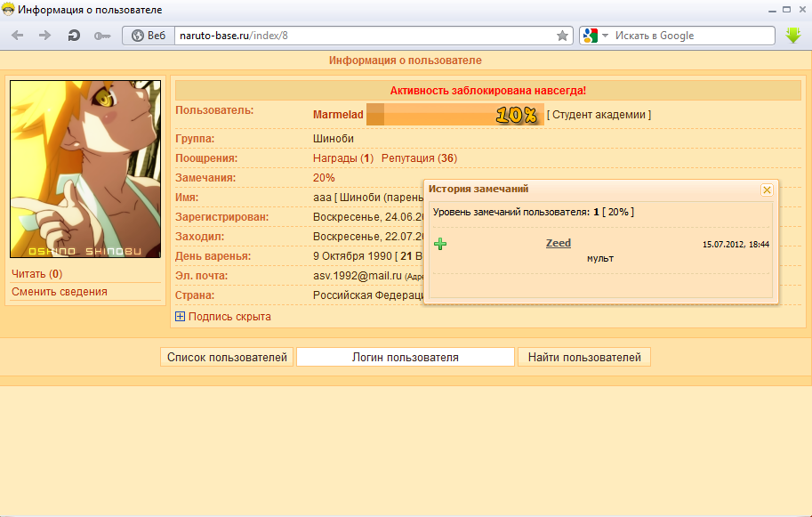The width and height of the screenshot is (812, 517).
Task: Open Читать (0) messages link
Action: click(x=36, y=274)
